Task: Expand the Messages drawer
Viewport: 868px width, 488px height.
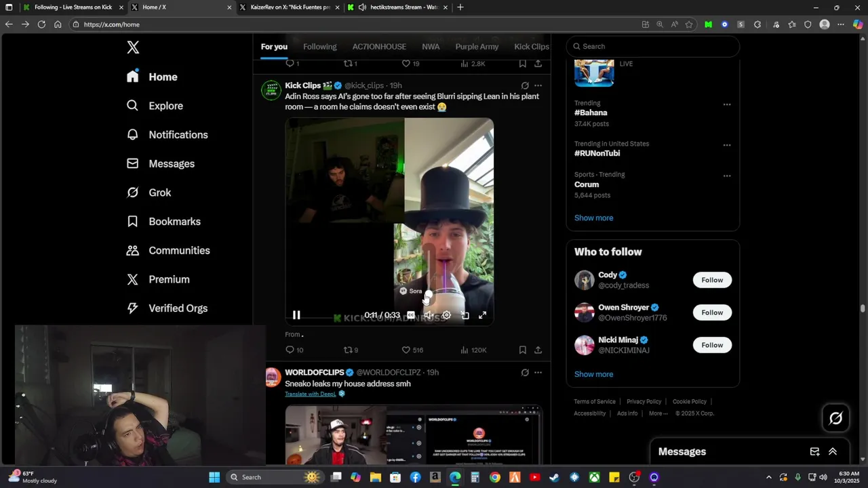Action: [833, 451]
